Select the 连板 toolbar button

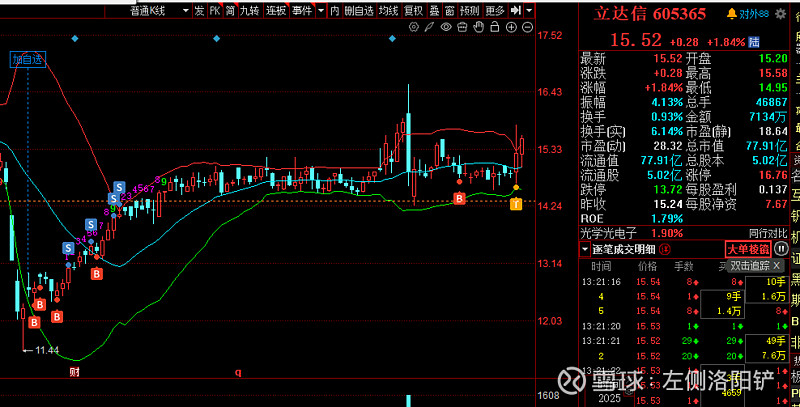point(276,10)
